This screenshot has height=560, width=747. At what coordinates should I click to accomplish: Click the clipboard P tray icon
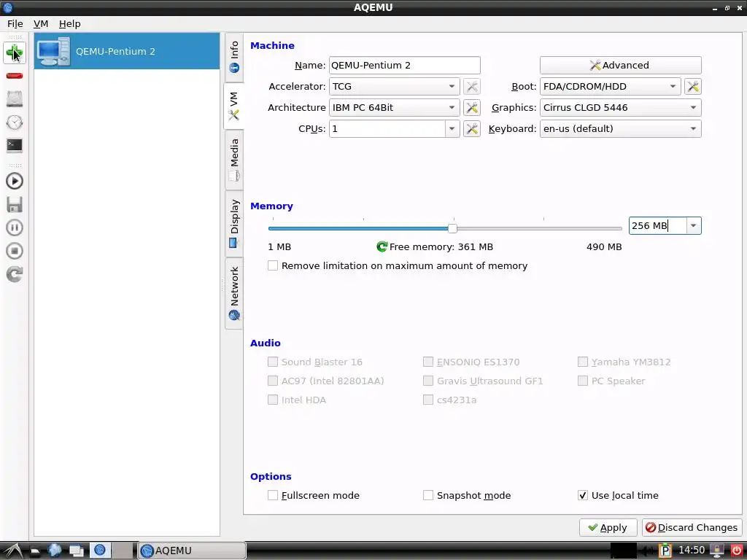pos(665,551)
